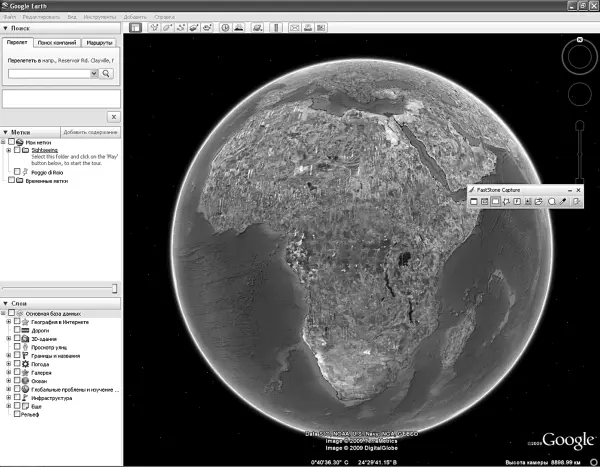Viewport: 600px width, 467px height.
Task: Clear search results with the X button
Action: tap(114, 117)
